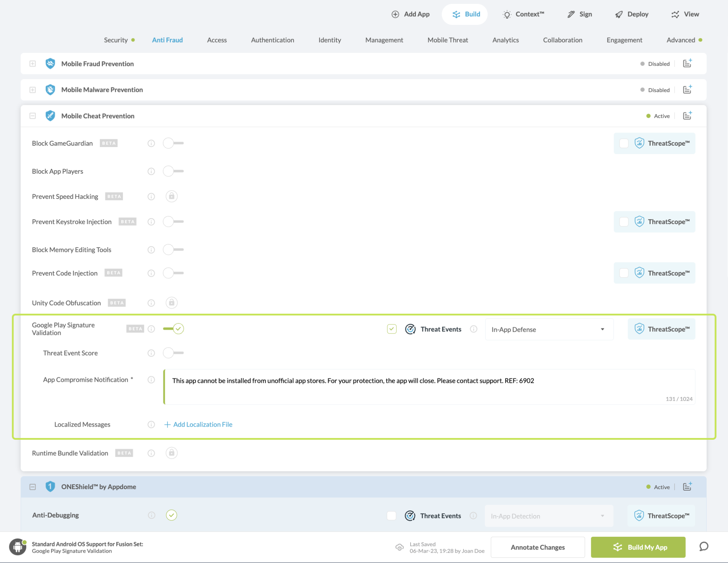The height and width of the screenshot is (563, 728).
Task: Open the Deploy menu item
Action: [632, 14]
